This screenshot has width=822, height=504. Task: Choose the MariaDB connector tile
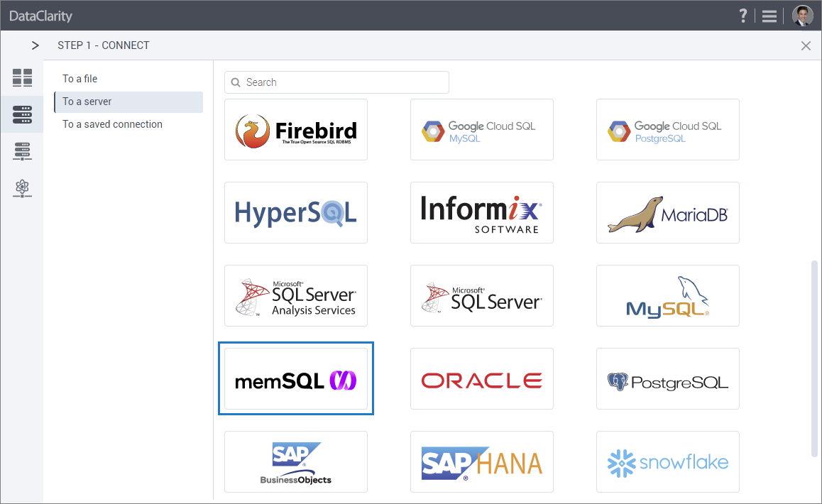[667, 212]
